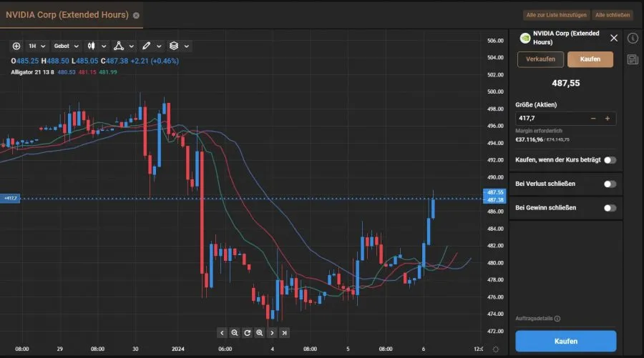This screenshot has height=358, width=644.
Task: Click the O485.25 open value in legend
Action: coord(24,61)
